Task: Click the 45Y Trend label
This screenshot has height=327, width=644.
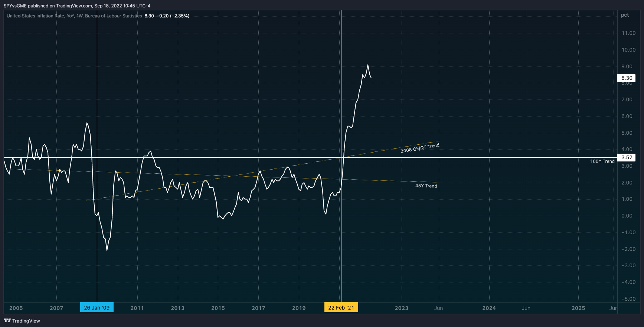Action: click(426, 186)
